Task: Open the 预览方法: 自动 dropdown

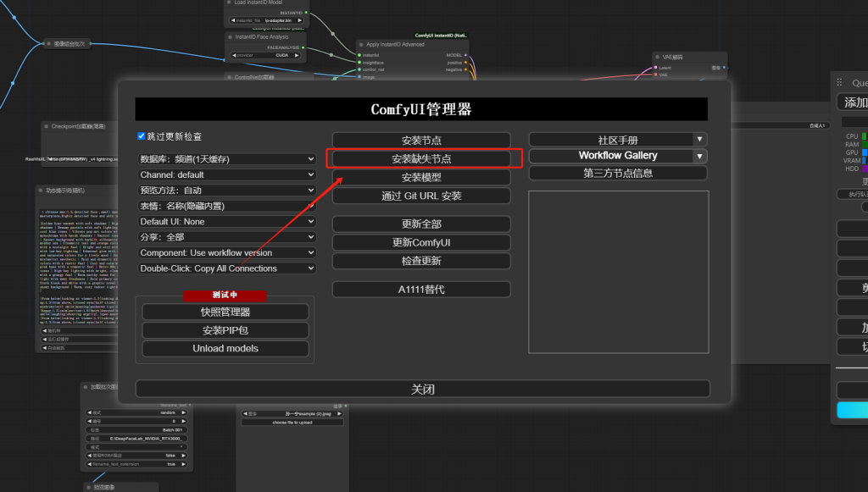Action: coord(227,191)
